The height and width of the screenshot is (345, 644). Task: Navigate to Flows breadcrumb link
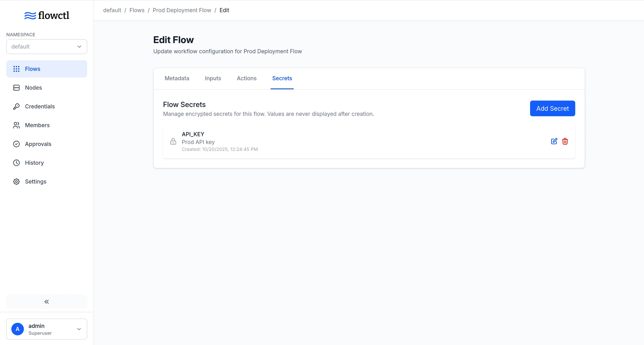pyautogui.click(x=137, y=10)
